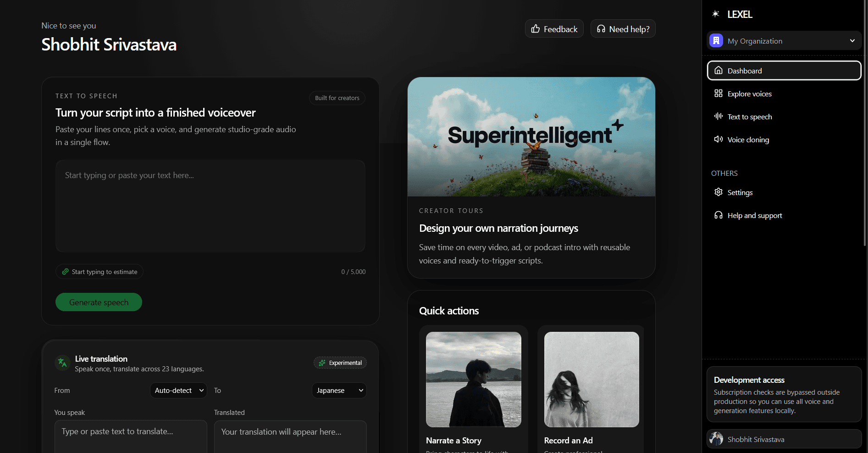
Task: Click the Help and support headphones icon
Action: pos(719,215)
